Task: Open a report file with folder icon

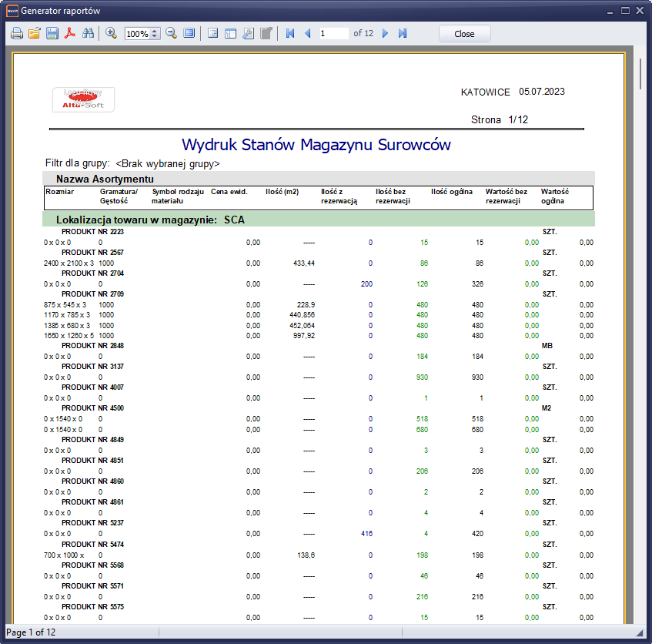Action: (35, 34)
